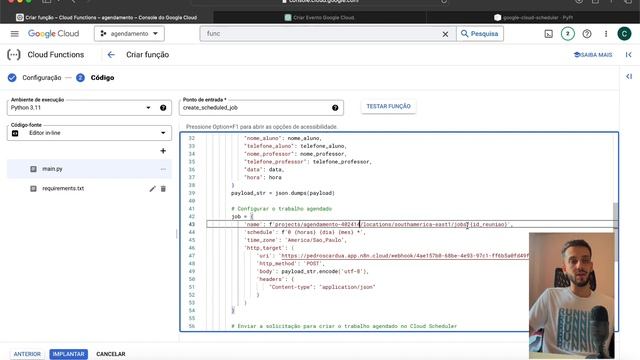Open the vertical three-dot settings menu

click(x=606, y=34)
